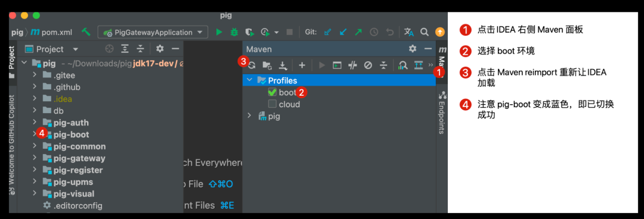Open Search Everywhere magnifier icon
Viewport: 644px width, 219px height.
pos(425,32)
